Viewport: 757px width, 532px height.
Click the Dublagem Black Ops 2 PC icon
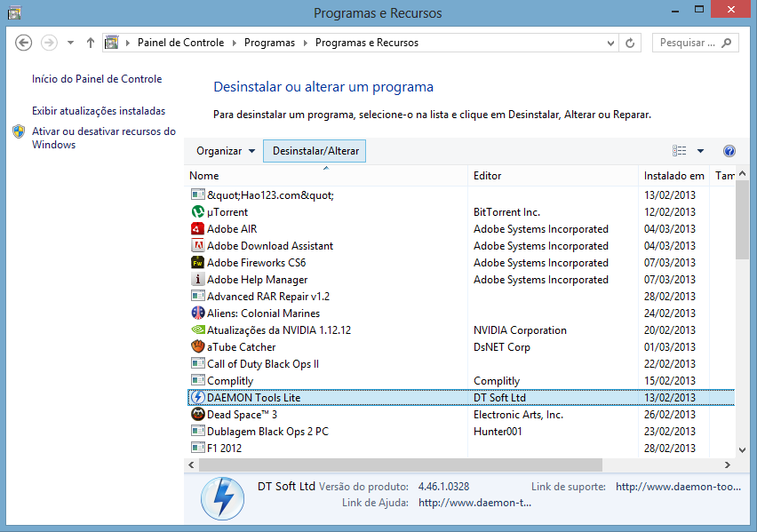pyautogui.click(x=198, y=431)
